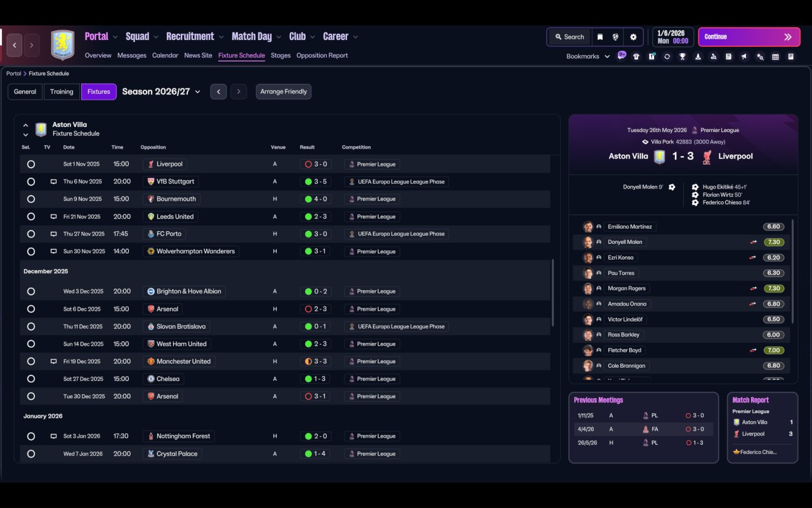812x508 pixels.
Task: Open the Calendar tab
Action: pos(165,55)
